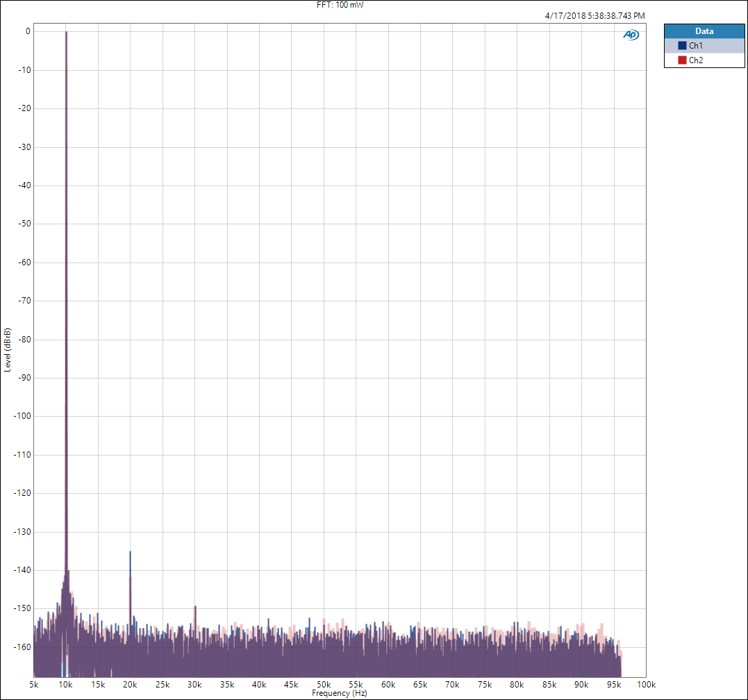Click the 5k frequency axis tick label
748x700 pixels.
click(x=33, y=685)
